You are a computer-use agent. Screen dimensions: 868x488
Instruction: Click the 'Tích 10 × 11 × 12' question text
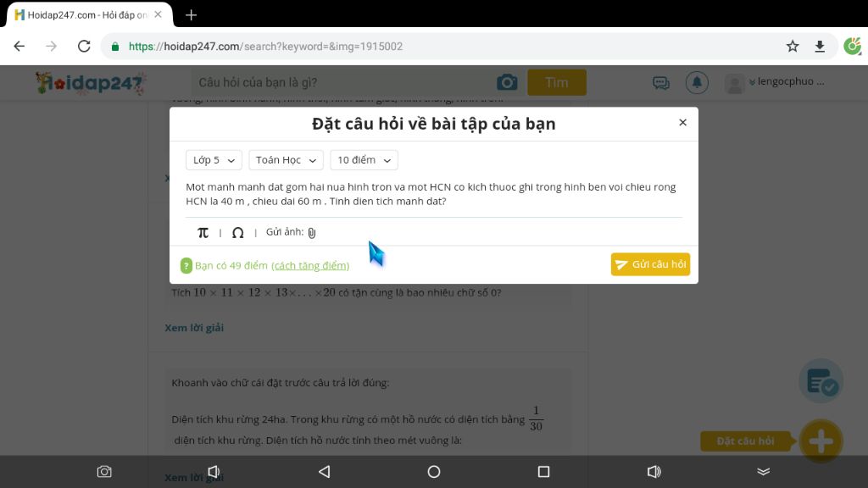click(337, 292)
